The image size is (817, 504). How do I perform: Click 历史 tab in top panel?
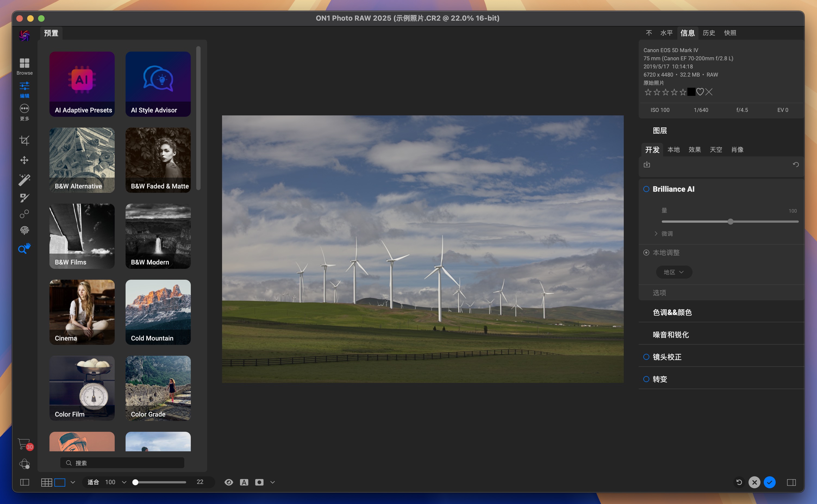[x=709, y=33]
